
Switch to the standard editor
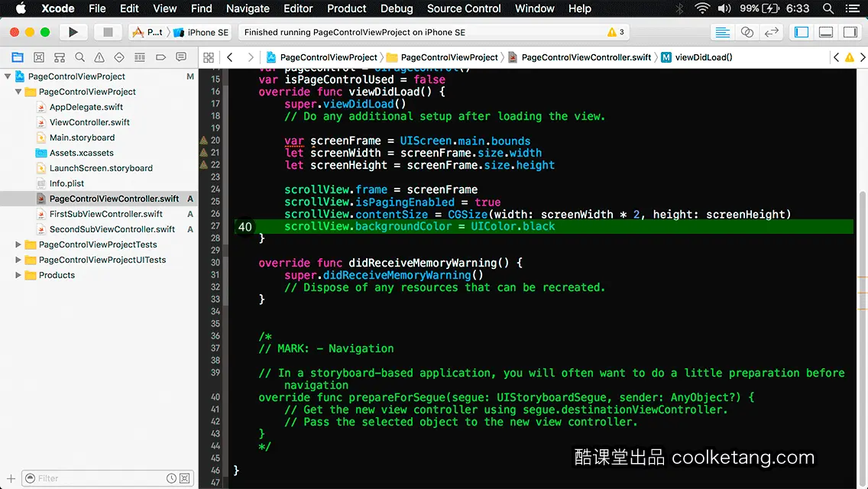(x=722, y=32)
